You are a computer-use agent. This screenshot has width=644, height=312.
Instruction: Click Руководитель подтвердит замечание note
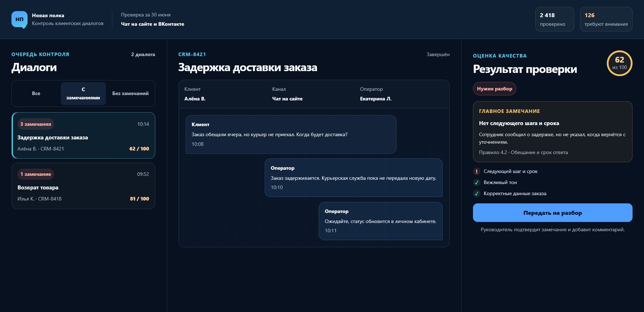553,229
